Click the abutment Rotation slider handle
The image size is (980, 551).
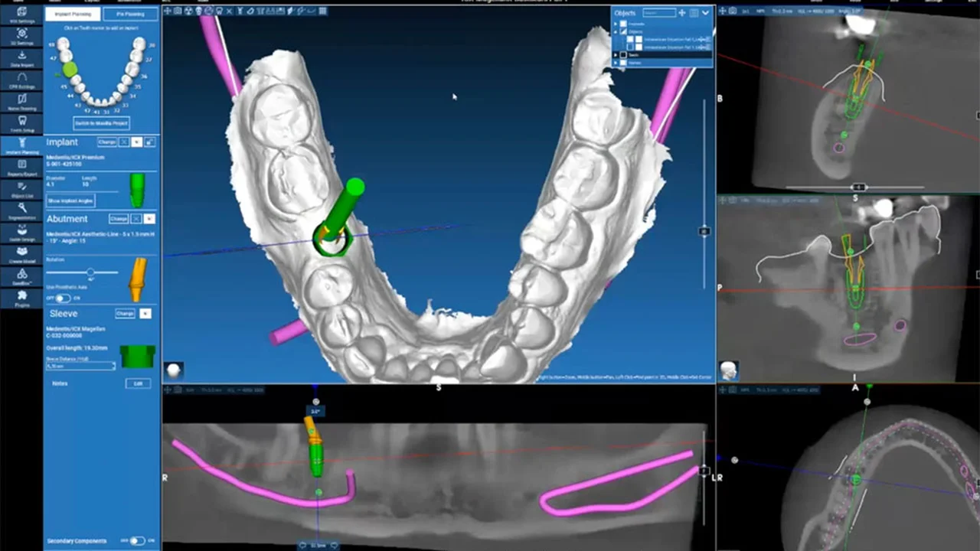(x=90, y=272)
